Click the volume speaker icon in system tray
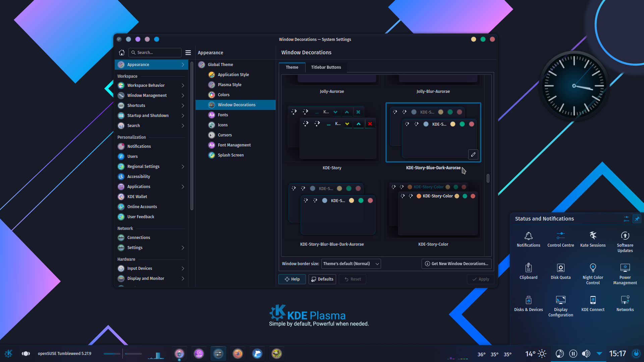The image size is (644, 362). [x=586, y=354]
